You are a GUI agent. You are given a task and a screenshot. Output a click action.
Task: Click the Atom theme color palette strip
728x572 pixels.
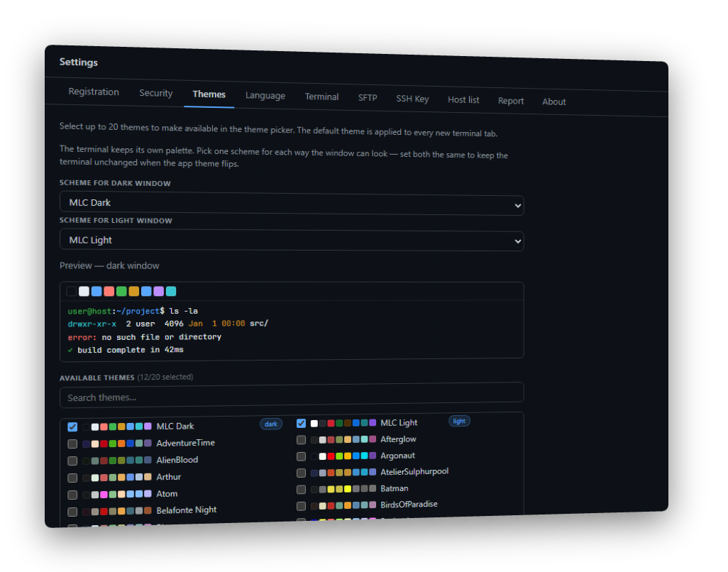click(x=117, y=495)
